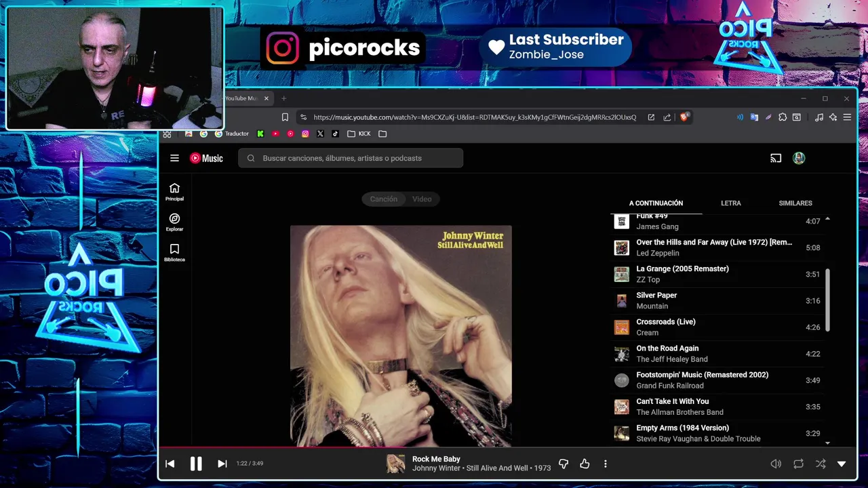Open the browser extensions puzzle icon
The width and height of the screenshot is (868, 488).
(x=783, y=117)
